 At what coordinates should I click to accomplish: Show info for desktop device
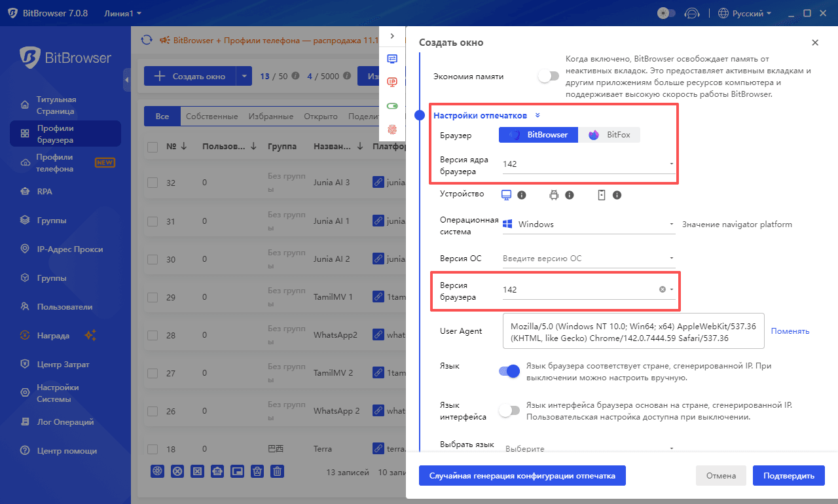point(522,195)
